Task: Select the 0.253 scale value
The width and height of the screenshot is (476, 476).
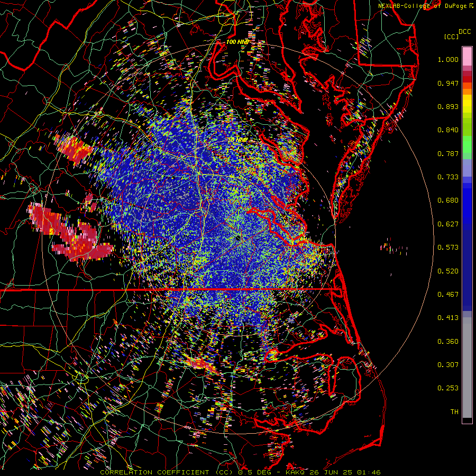Action: [448, 388]
